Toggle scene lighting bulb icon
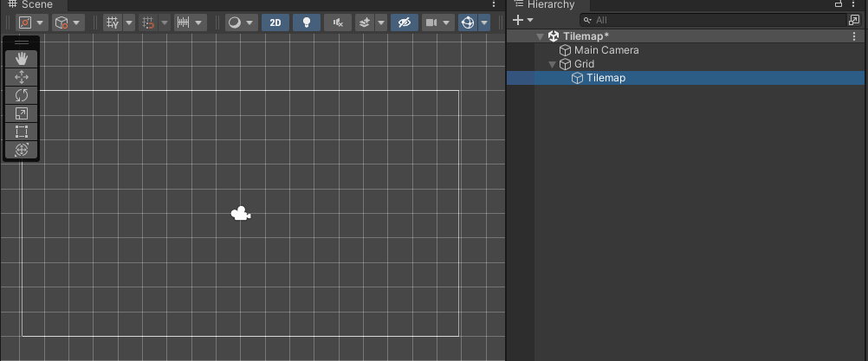The width and height of the screenshot is (868, 361). click(306, 23)
